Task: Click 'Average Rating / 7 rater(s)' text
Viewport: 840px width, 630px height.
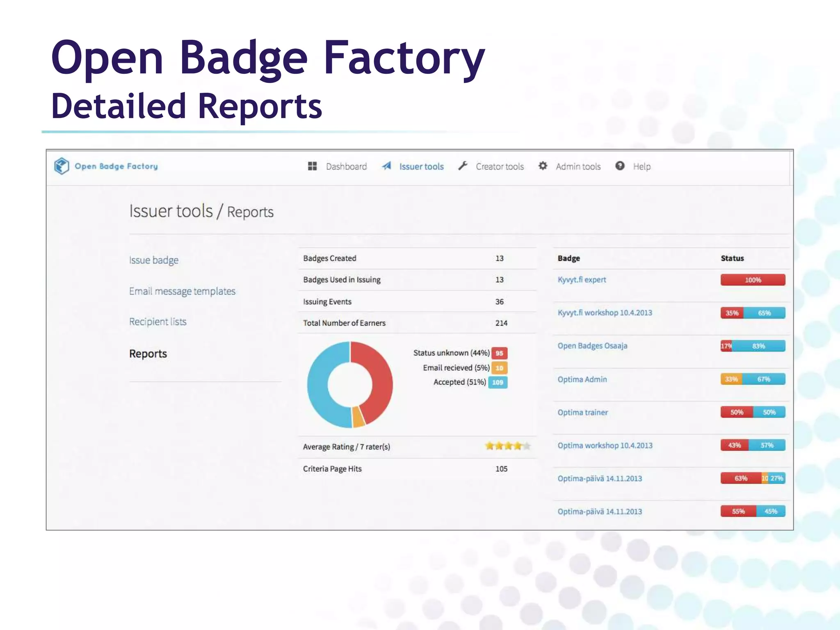Action: coord(346,447)
